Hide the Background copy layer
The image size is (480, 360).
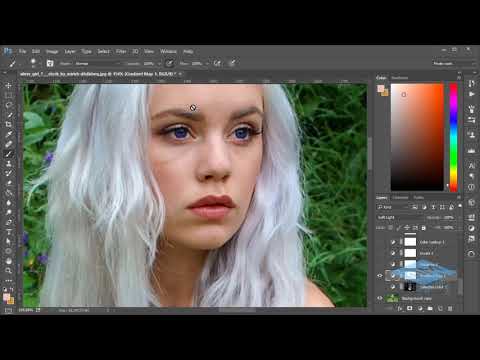click(380, 298)
